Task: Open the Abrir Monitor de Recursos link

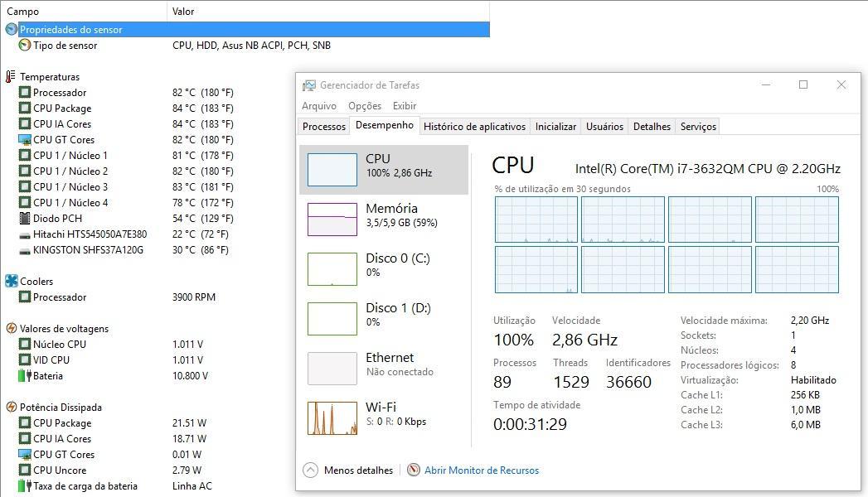Action: point(482,470)
